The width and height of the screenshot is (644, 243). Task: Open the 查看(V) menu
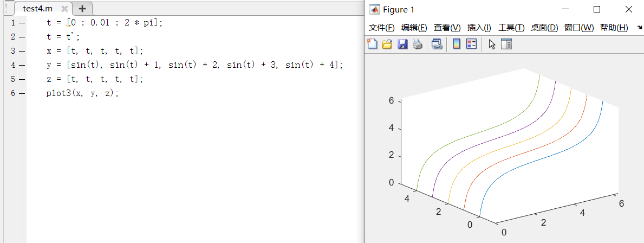pos(447,28)
